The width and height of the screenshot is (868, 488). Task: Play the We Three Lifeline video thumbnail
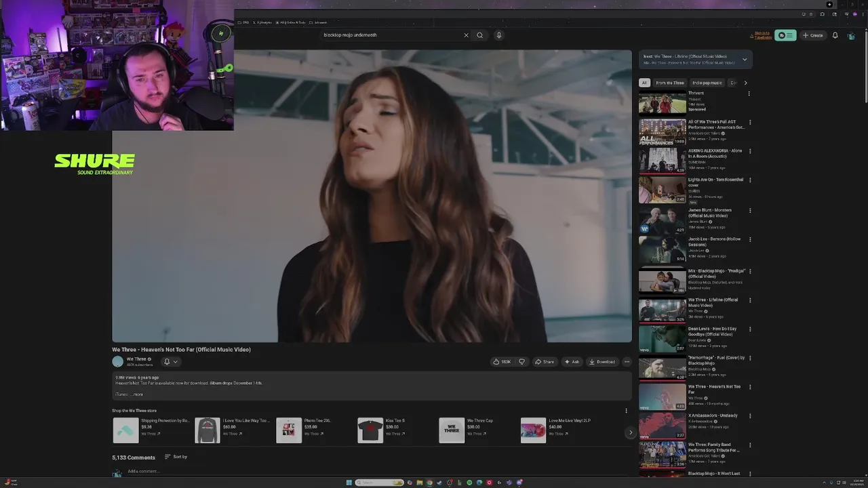(663, 310)
